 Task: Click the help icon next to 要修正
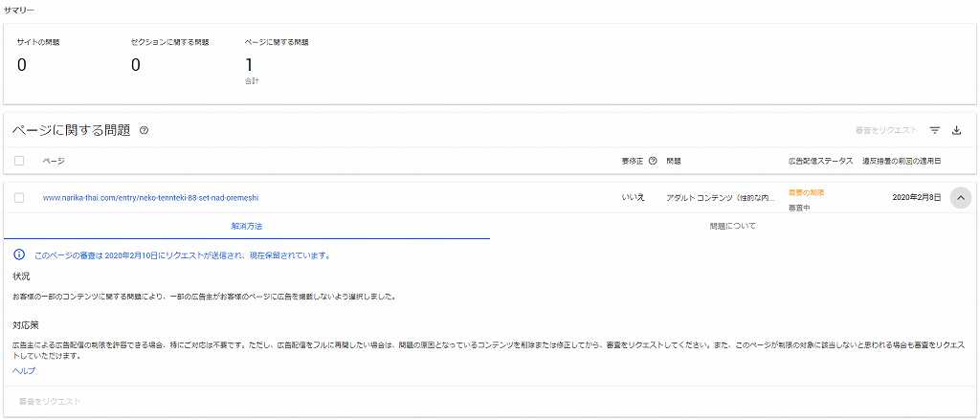[x=653, y=161]
